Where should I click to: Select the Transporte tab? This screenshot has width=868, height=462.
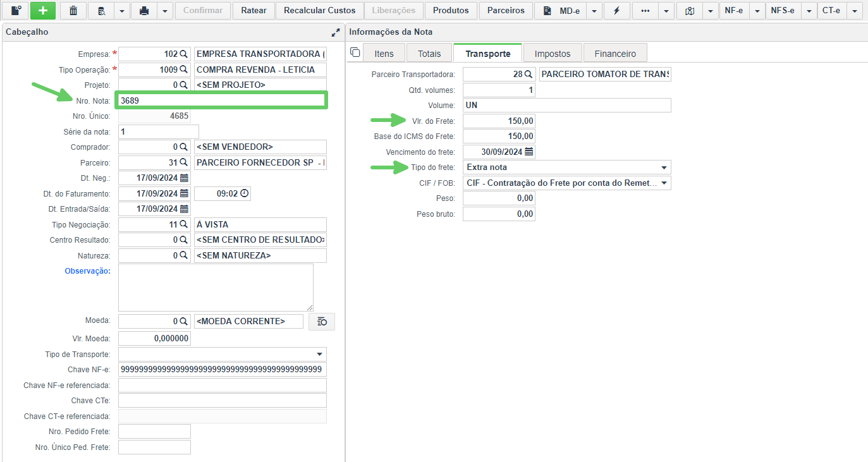click(x=487, y=53)
